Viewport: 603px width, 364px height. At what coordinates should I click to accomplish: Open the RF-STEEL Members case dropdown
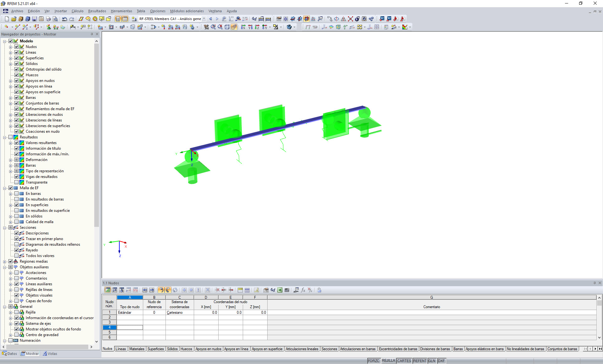point(204,19)
